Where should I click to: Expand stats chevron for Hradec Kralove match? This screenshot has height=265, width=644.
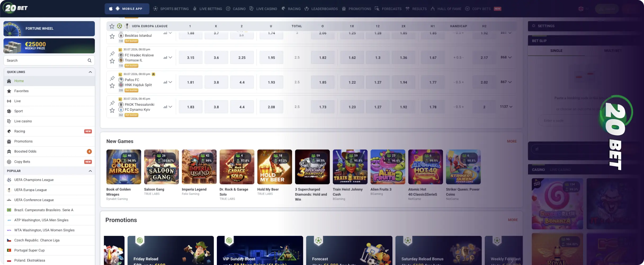tap(170, 58)
